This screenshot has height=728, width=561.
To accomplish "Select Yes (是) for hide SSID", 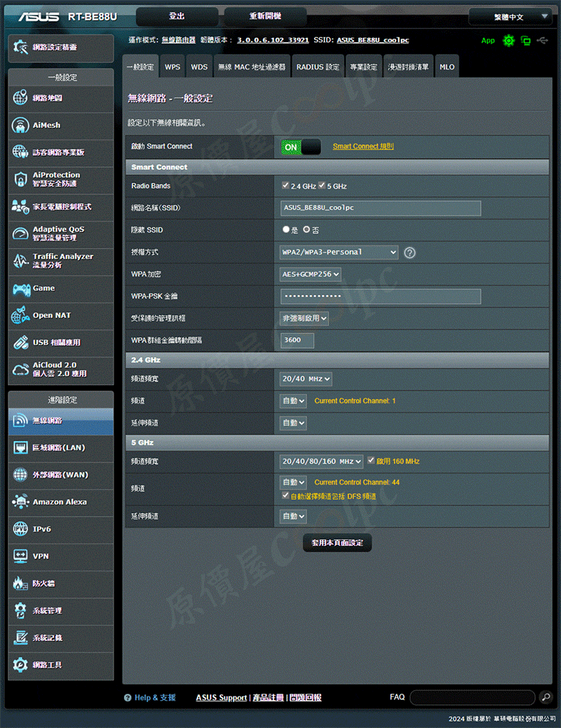I will point(286,229).
